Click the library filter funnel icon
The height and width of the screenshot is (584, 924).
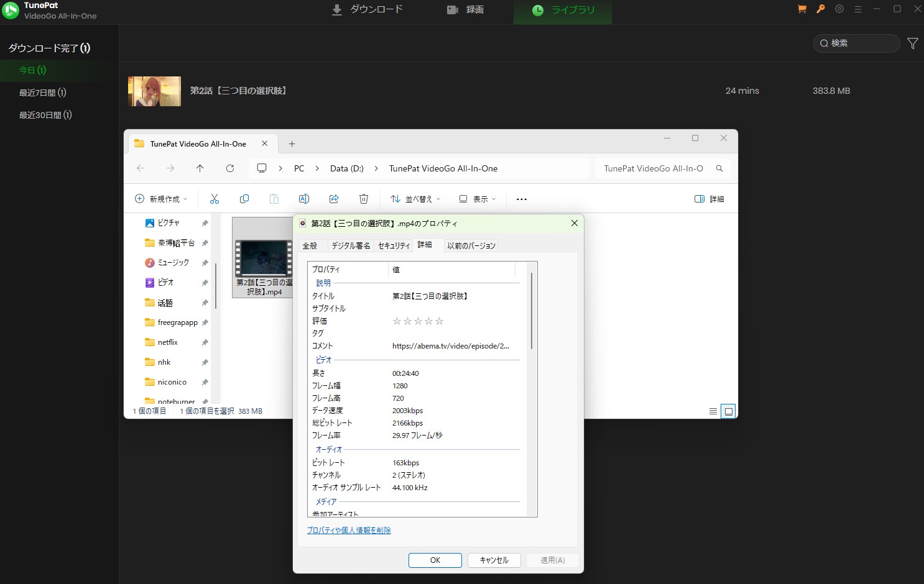point(912,43)
